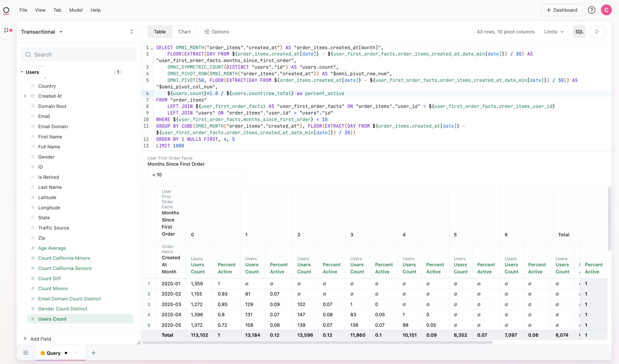Screen dimensions: 619x364
Task: Click the add Dashboard button
Action: (x=561, y=10)
